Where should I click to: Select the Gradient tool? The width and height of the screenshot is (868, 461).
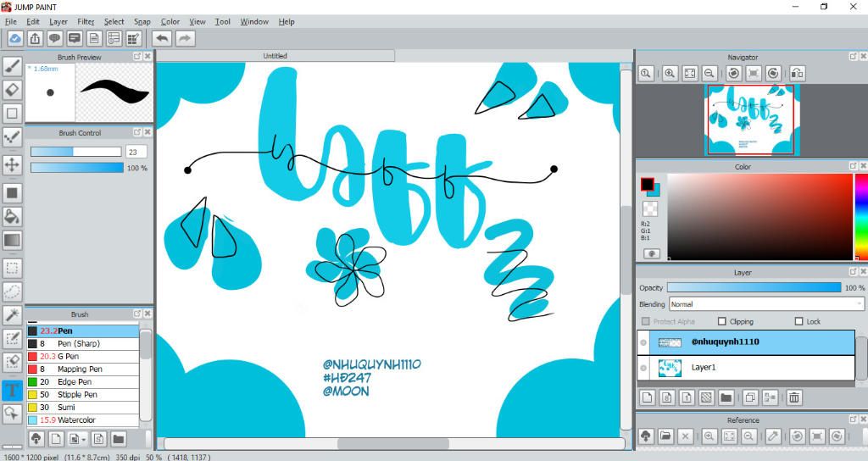tap(12, 240)
